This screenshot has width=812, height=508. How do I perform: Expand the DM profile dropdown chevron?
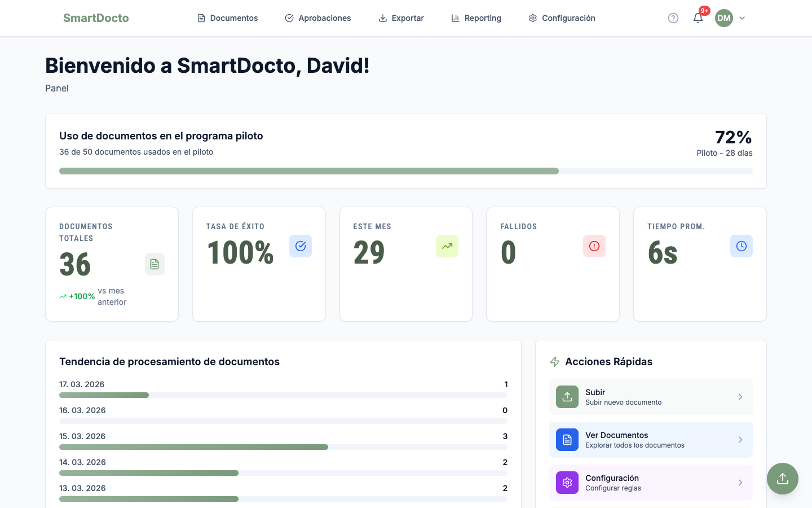point(742,18)
